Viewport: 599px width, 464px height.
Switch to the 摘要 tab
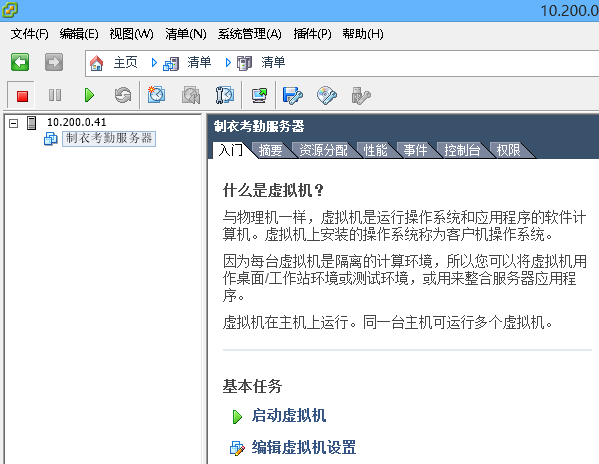point(270,150)
